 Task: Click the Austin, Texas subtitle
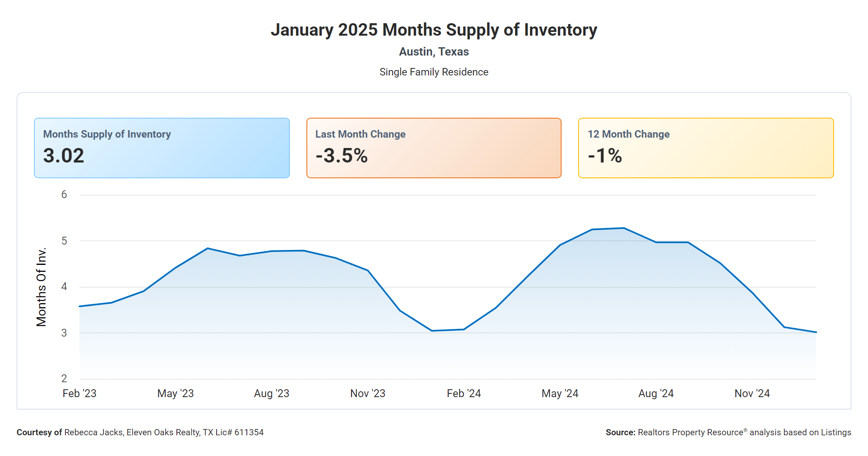coord(434,52)
